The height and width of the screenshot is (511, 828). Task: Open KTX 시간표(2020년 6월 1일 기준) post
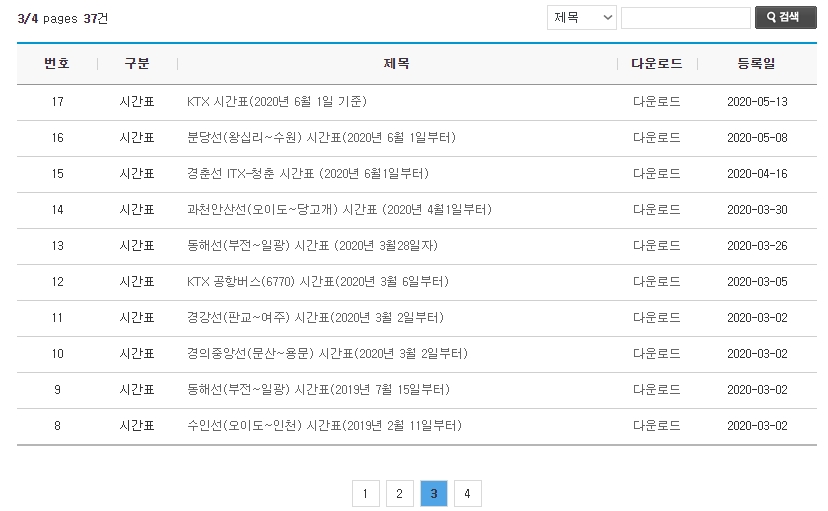tap(277, 101)
